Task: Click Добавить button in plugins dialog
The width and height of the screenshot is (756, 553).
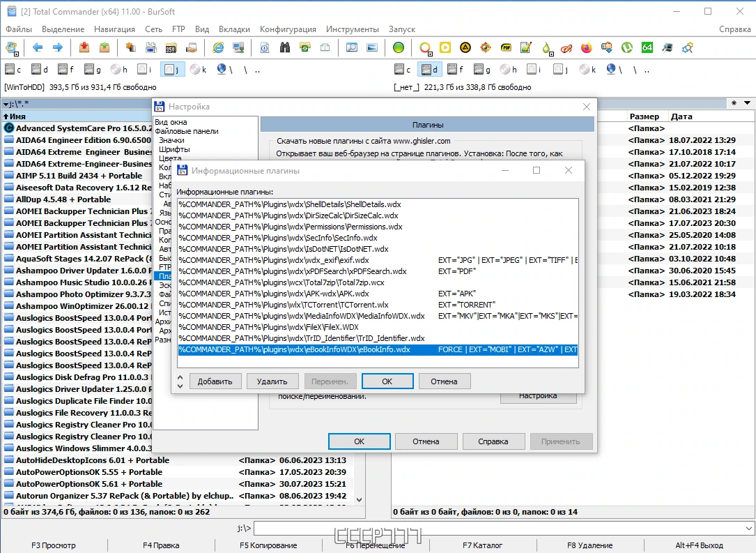Action: click(x=215, y=381)
